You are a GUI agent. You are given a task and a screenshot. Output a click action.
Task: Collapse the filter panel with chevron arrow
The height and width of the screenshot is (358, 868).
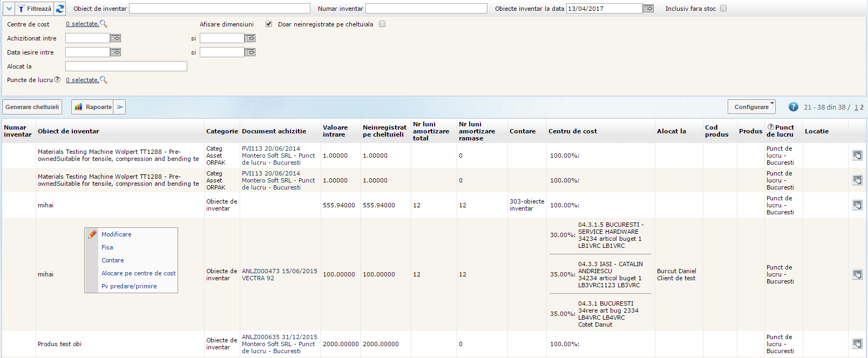(9, 9)
